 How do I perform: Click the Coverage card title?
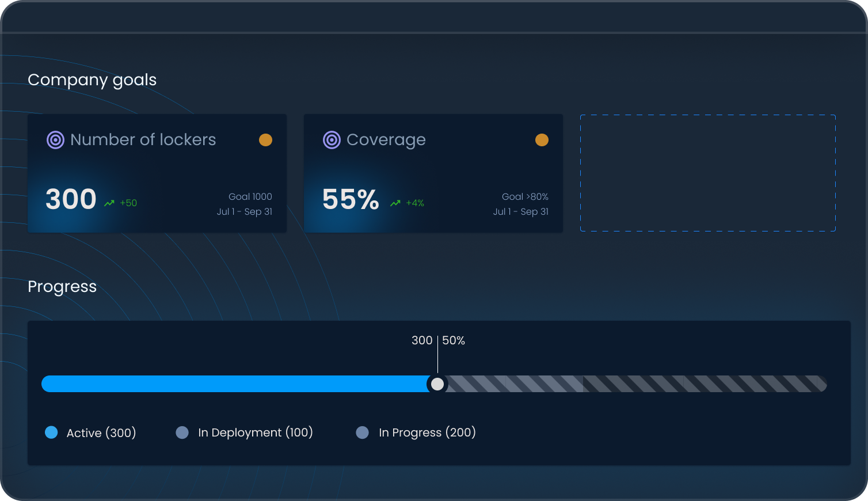[x=386, y=140]
